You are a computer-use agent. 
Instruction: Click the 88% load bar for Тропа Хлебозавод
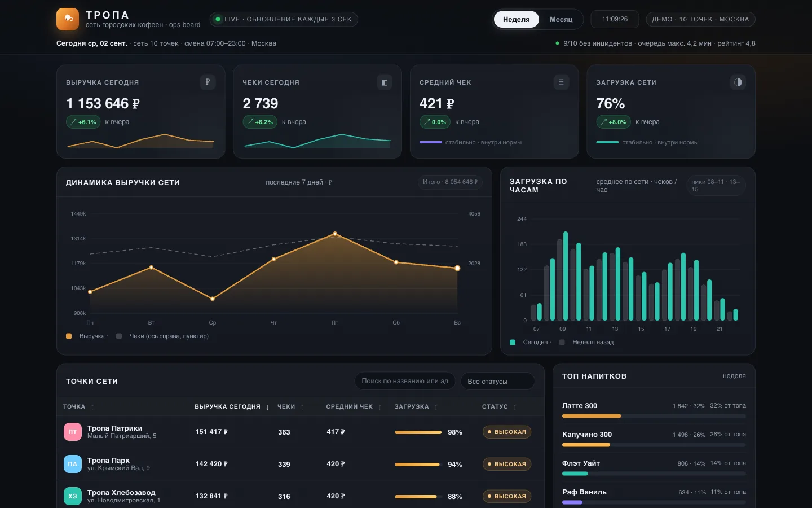tap(418, 497)
